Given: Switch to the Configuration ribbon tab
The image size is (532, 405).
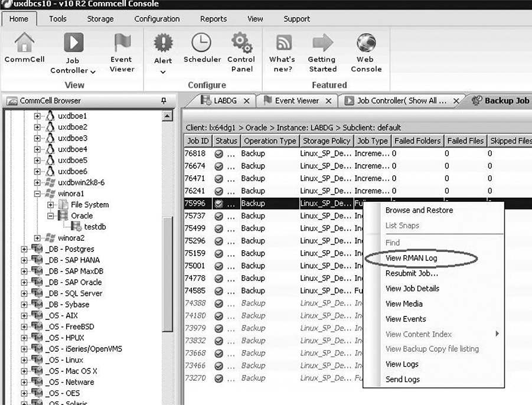Looking at the screenshot, I should click(156, 19).
